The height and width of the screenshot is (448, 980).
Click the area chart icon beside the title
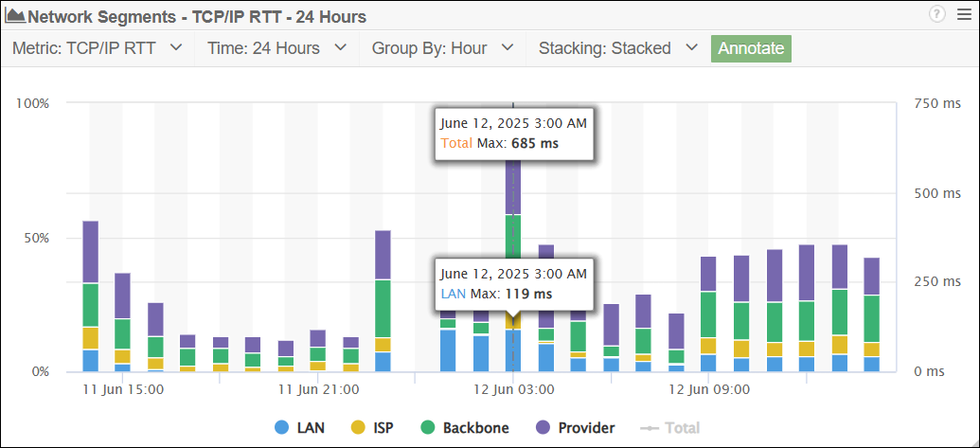(x=15, y=16)
